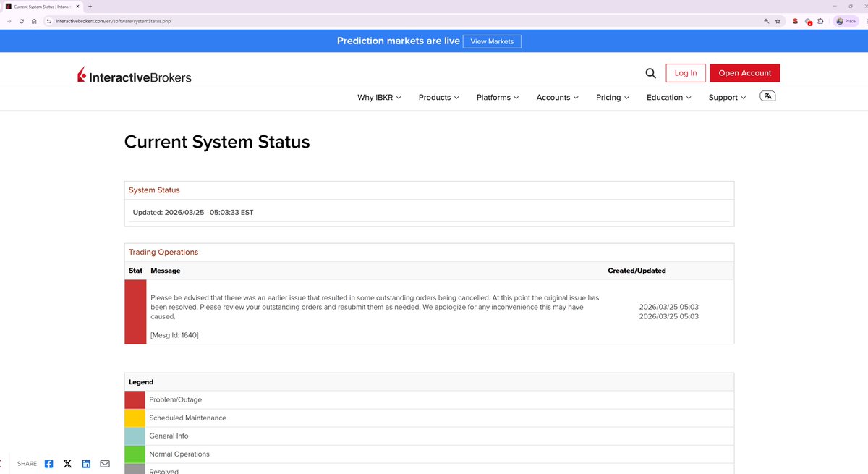Expand the Why IBKR menu
Screen dimensions: 868x474
coord(379,97)
